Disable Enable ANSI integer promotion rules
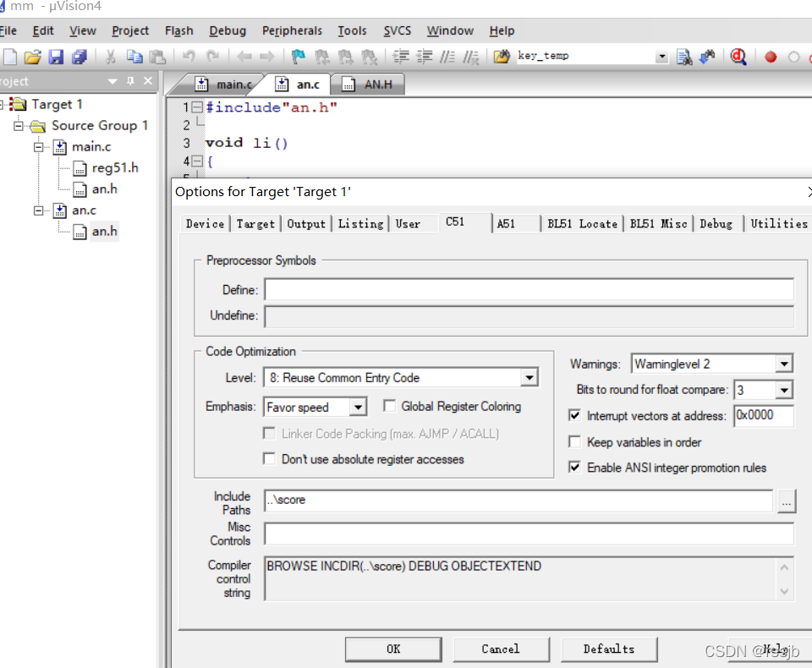Viewport: 812px width, 668px height. (574, 467)
